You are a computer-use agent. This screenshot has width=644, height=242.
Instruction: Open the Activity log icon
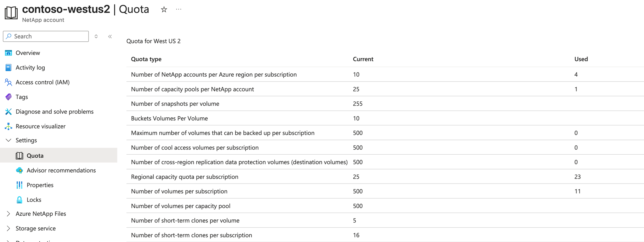(x=8, y=68)
